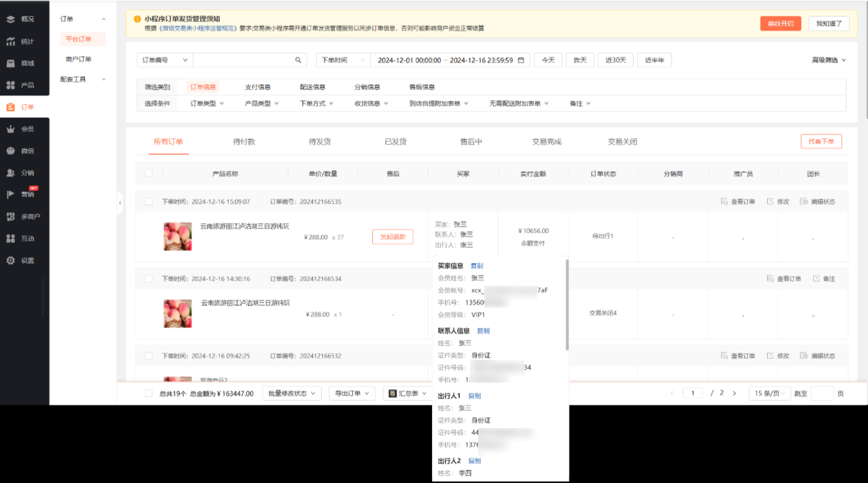This screenshot has height=483, width=868.
Task: Open the 批量修改状态 dropdown
Action: click(x=292, y=393)
